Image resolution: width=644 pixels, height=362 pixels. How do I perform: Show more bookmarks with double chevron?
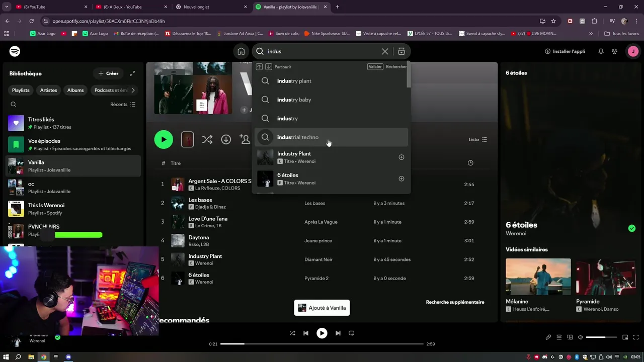(x=591, y=34)
